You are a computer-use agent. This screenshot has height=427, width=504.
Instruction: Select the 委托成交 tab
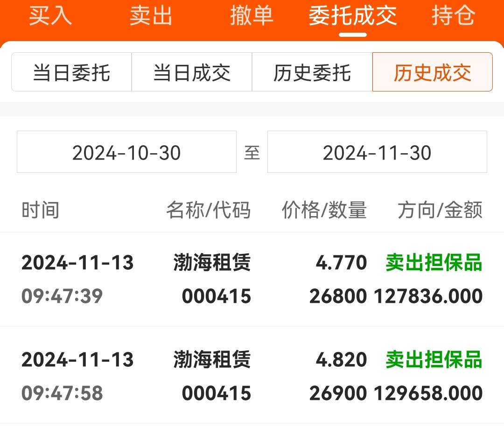tap(353, 16)
